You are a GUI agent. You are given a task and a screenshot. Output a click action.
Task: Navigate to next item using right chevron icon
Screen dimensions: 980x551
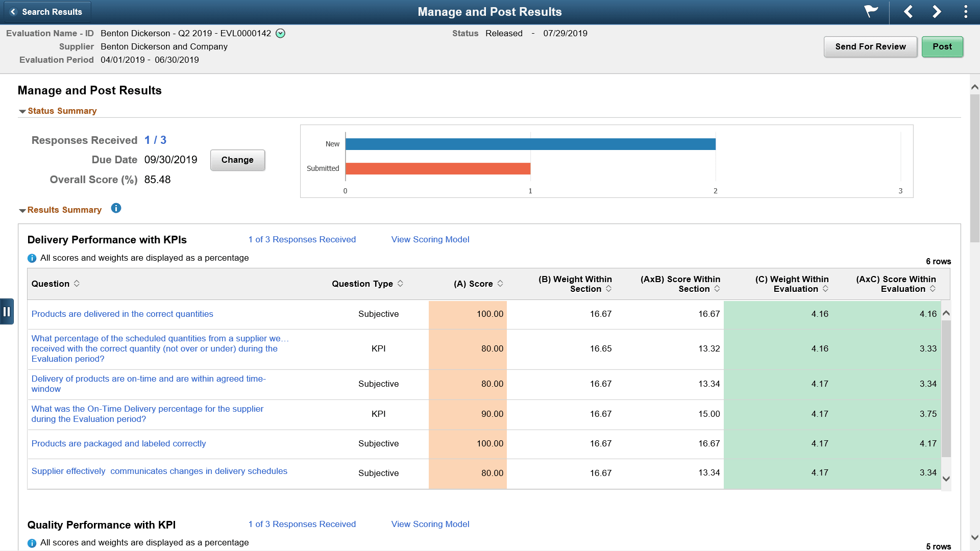(937, 12)
